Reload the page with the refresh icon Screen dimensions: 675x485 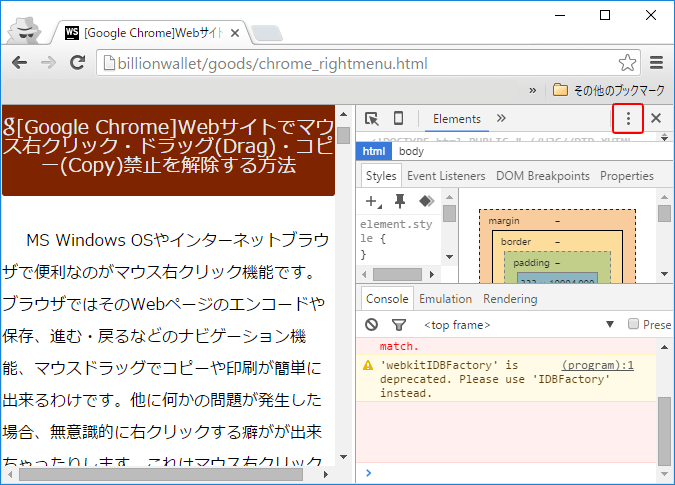[x=77, y=63]
